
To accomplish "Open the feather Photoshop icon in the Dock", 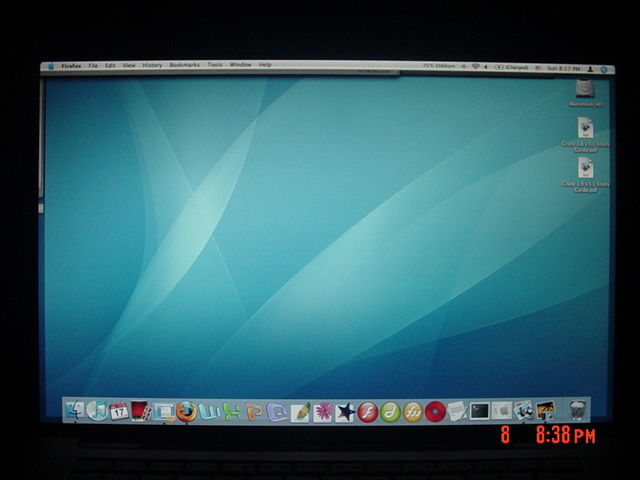I will coord(300,412).
